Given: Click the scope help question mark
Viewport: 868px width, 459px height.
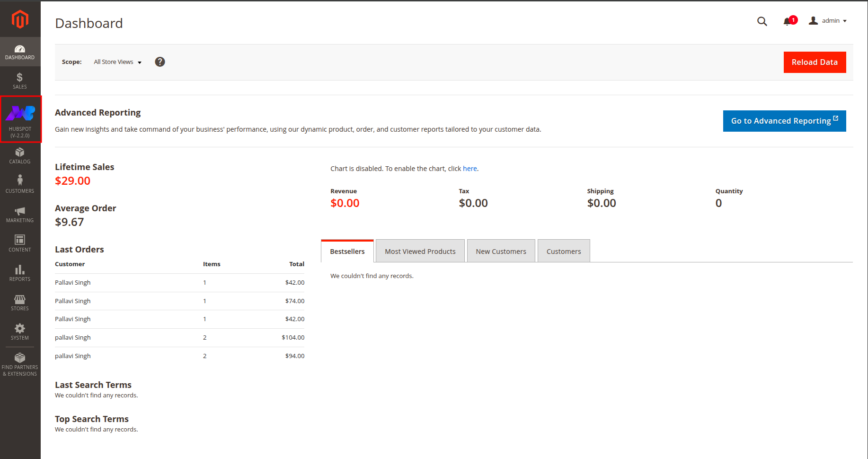Looking at the screenshot, I should tap(160, 62).
